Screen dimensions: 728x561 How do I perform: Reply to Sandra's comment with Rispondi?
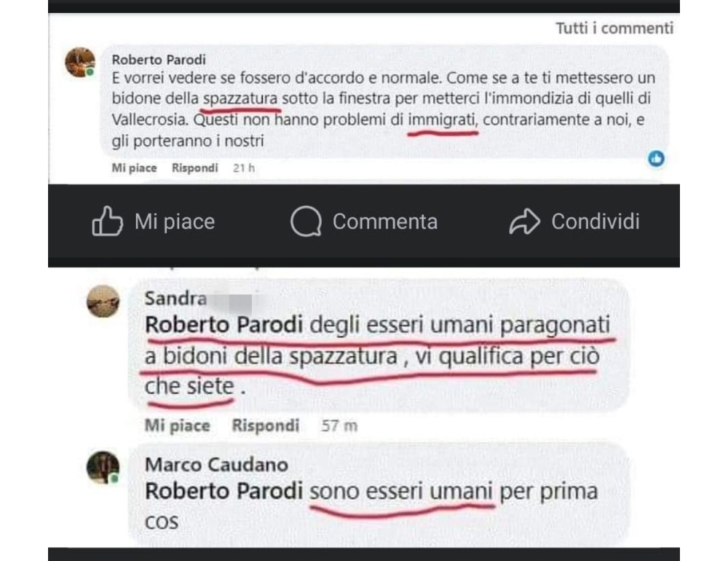coord(265,425)
